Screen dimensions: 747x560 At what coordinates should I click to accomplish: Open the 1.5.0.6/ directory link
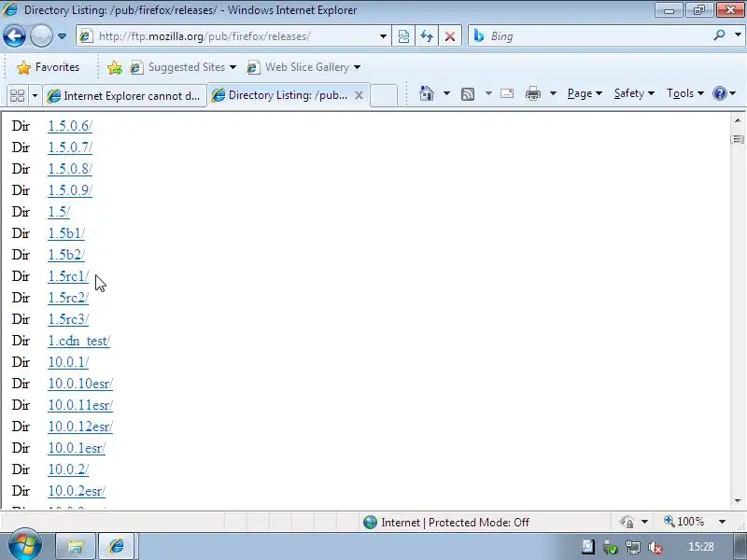pos(70,126)
